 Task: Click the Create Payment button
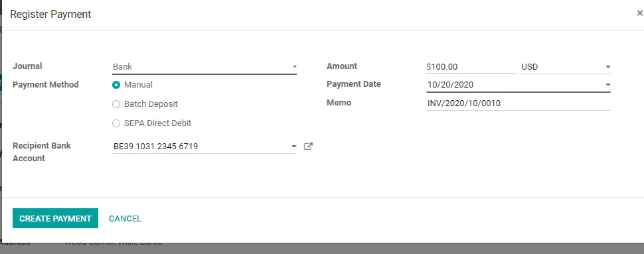coord(56,218)
